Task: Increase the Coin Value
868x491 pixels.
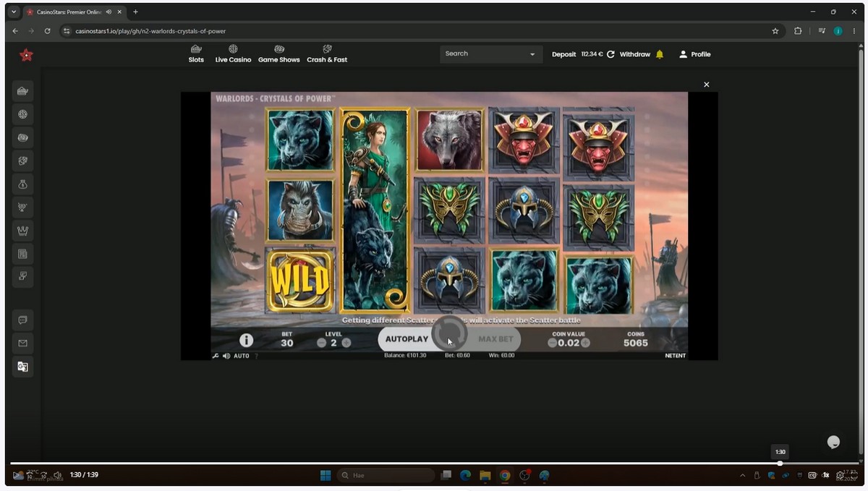Action: 585,343
